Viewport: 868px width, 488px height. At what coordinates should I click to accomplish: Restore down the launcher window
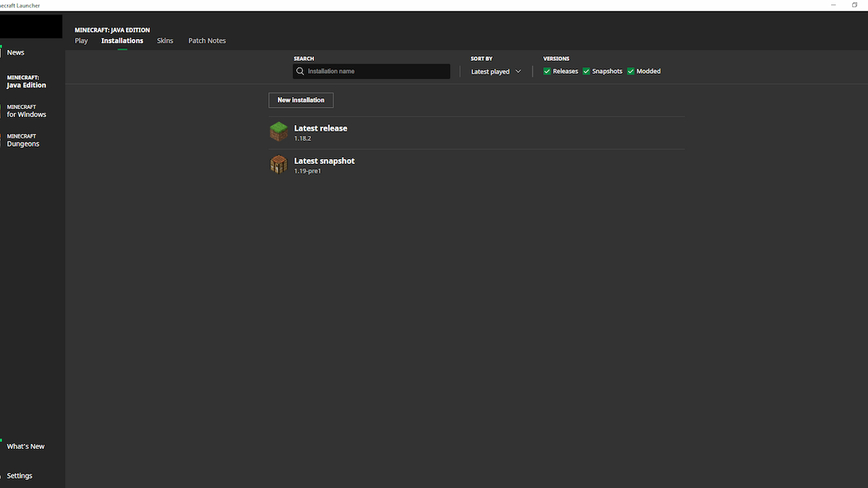pos(855,5)
